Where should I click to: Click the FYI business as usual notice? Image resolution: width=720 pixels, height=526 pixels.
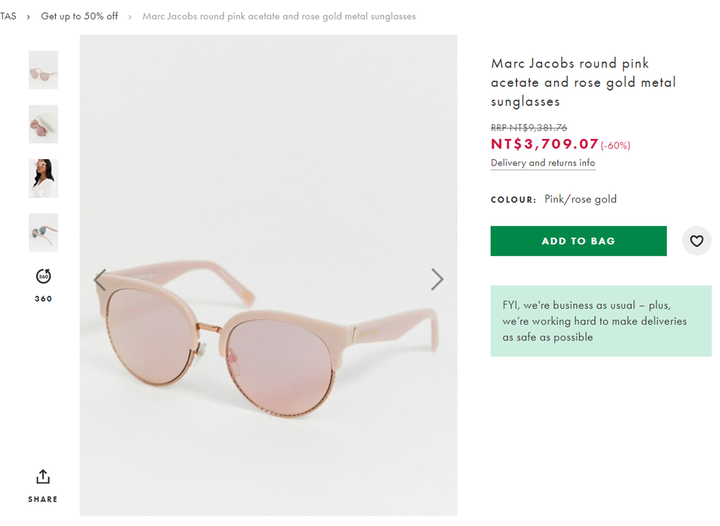click(x=601, y=321)
